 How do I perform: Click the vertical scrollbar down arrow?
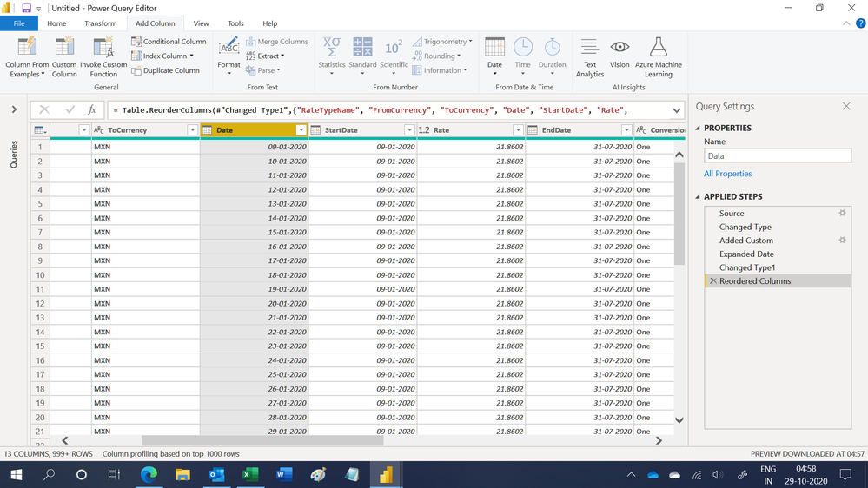pos(679,420)
